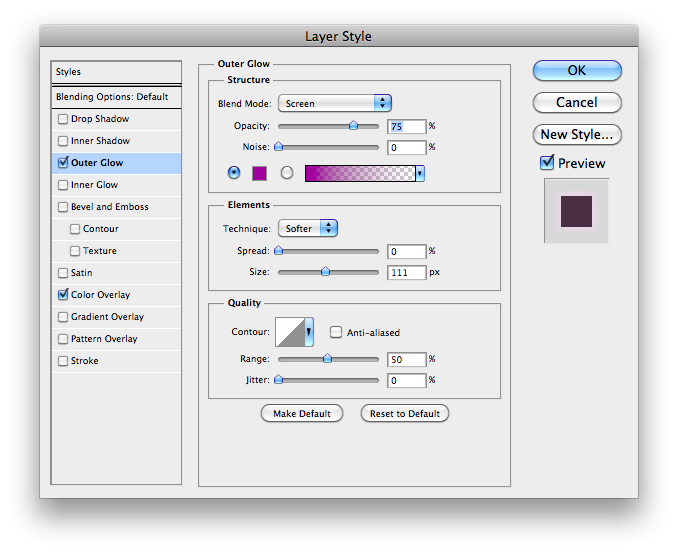Open the purple gradient bar editor
678x553 pixels.
pos(360,173)
